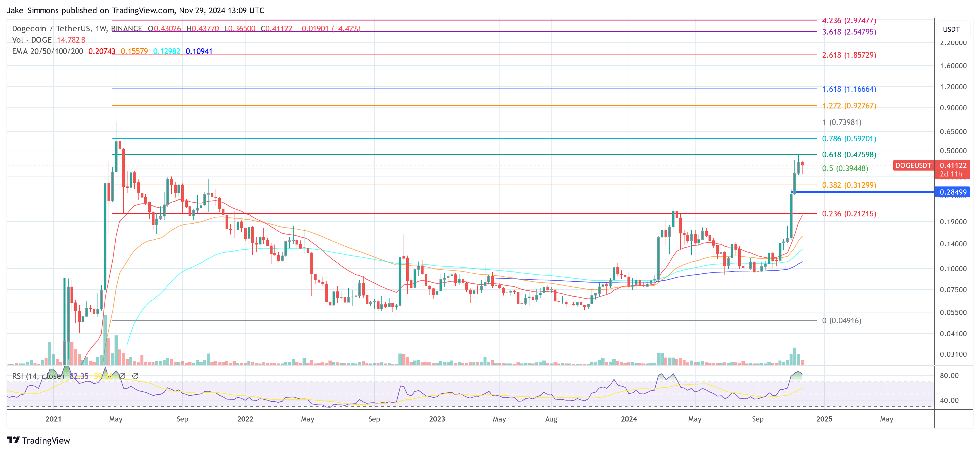Viewport: 980px width, 452px height.
Task: Click the RSI scale label 80.00
Action: click(949, 376)
